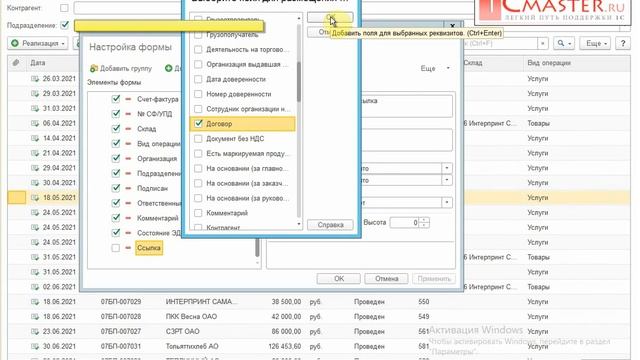Click the Добавить группу folder icon

click(94, 68)
